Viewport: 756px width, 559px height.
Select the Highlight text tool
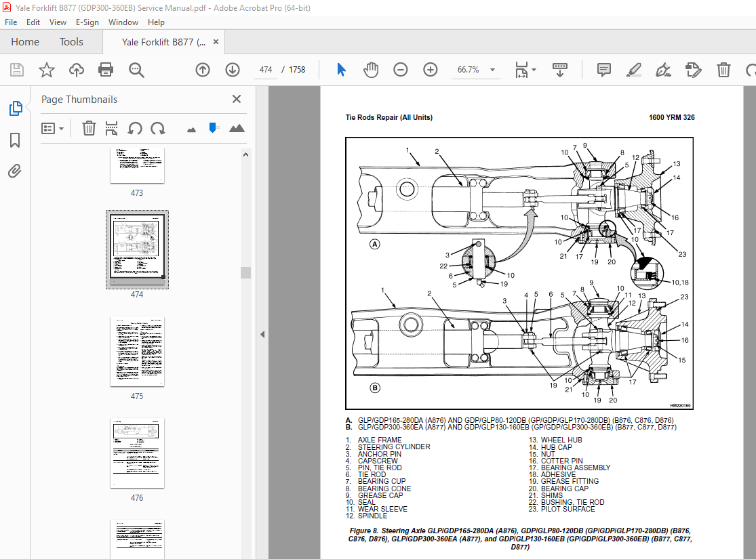pyautogui.click(x=633, y=70)
